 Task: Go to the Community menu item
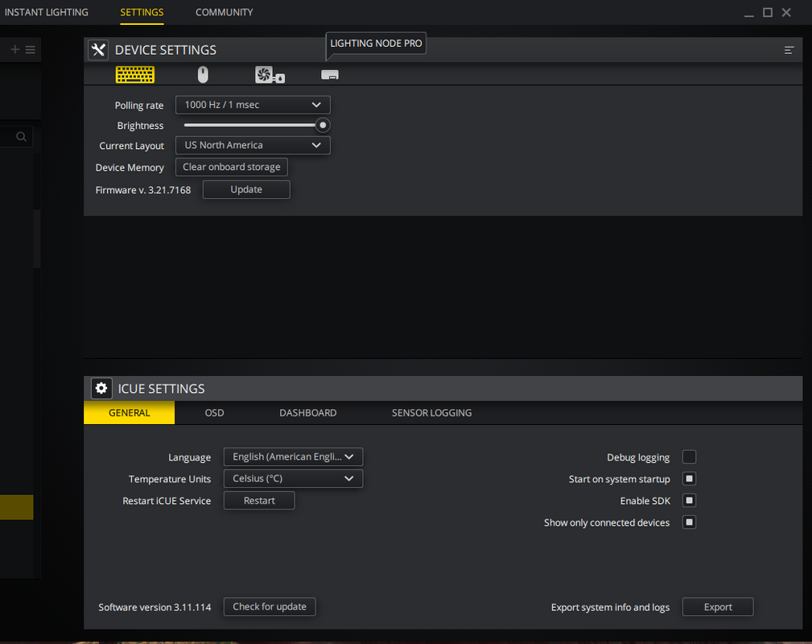coord(224,12)
